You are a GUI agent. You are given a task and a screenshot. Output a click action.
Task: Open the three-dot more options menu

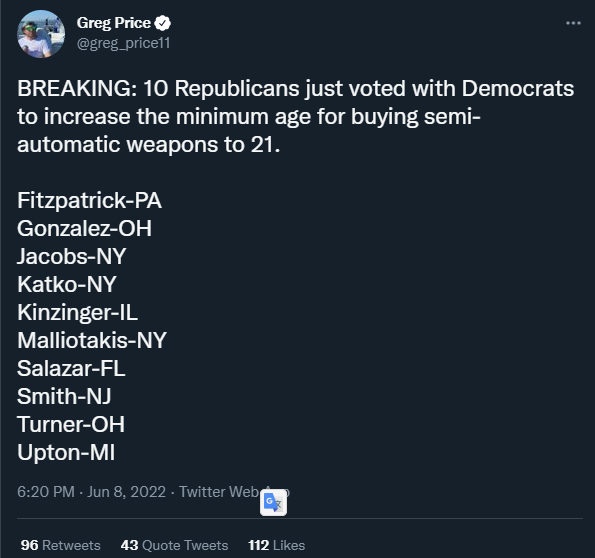click(x=573, y=24)
